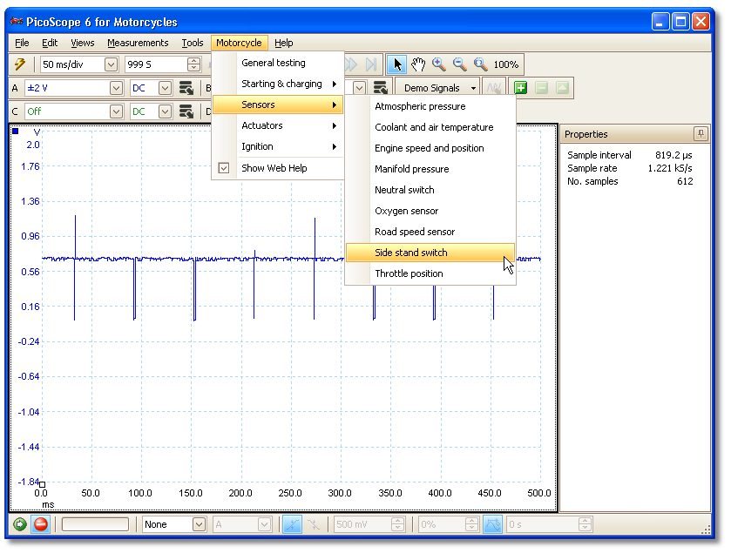Open the Measurements menu
This screenshot has width=731, height=560.
(x=138, y=43)
